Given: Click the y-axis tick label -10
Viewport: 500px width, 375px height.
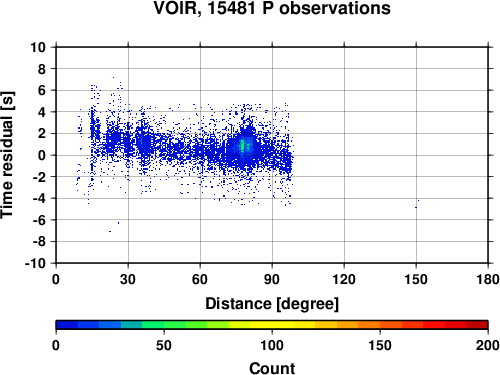Looking at the screenshot, I should 35,263.
